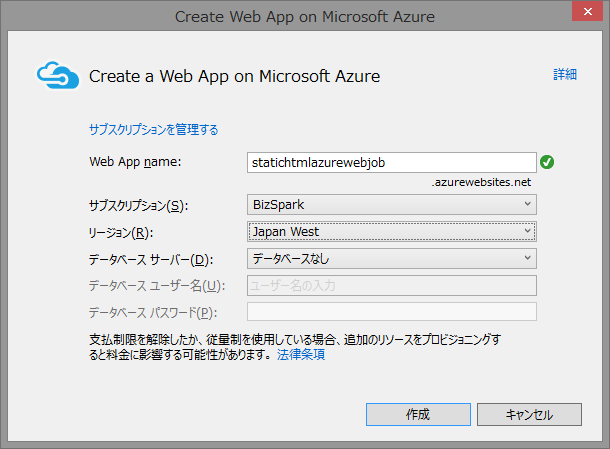Open the 詳細 link

coord(564,74)
